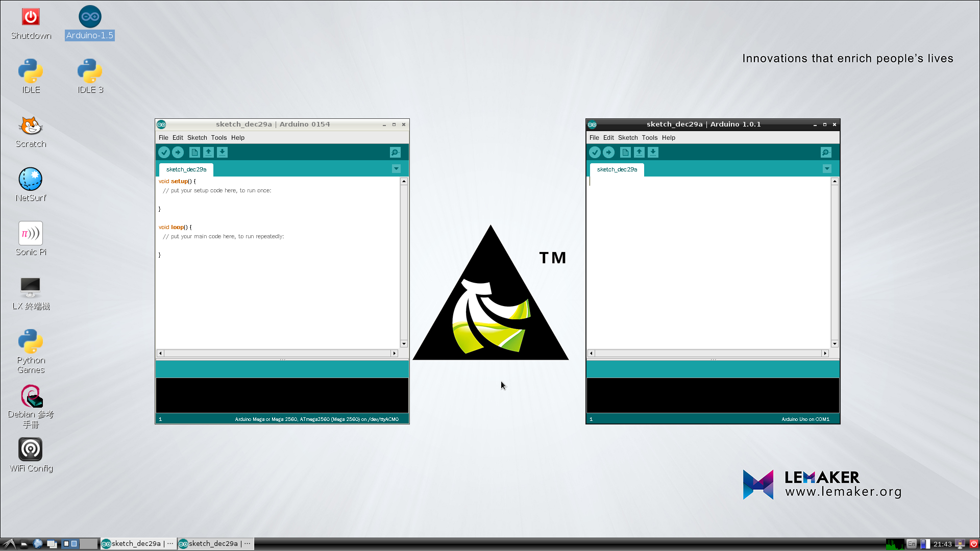Open Edit menu in the Arduino 0154 window
This screenshot has height=551, width=980.
coord(178,138)
